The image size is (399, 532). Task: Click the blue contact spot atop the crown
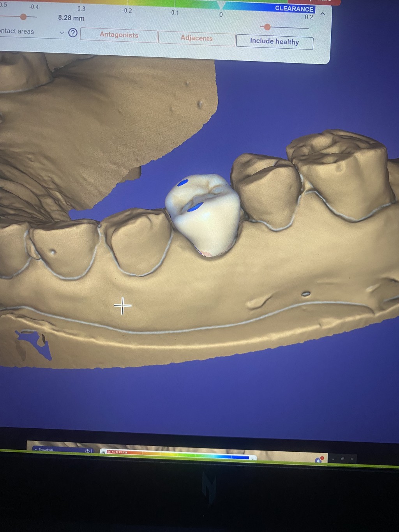(x=183, y=183)
